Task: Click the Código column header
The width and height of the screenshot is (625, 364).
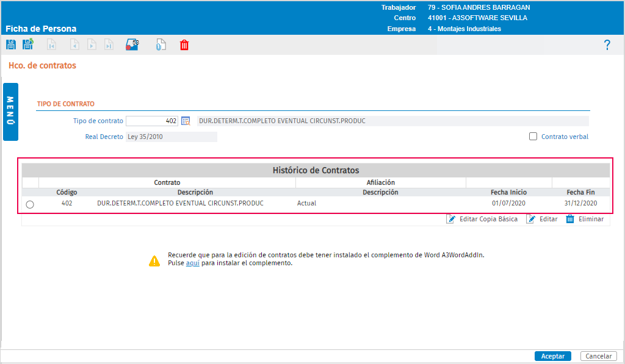Action: (x=67, y=192)
